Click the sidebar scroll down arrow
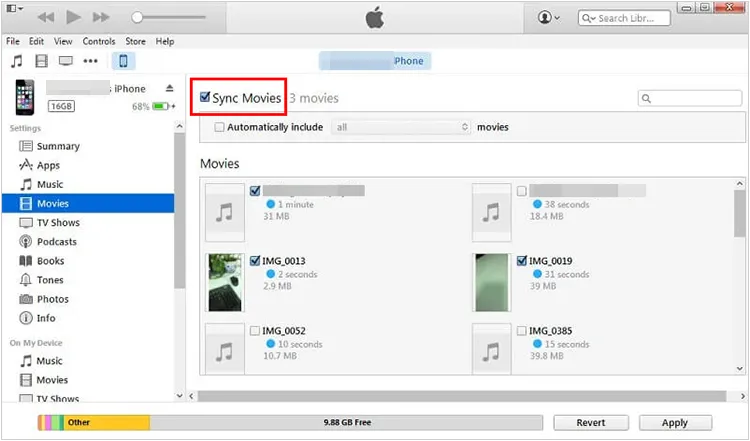 tap(179, 396)
